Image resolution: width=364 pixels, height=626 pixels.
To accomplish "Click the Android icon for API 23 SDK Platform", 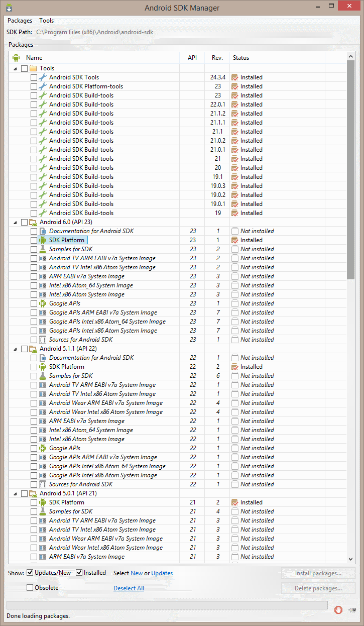I will tap(43, 240).
